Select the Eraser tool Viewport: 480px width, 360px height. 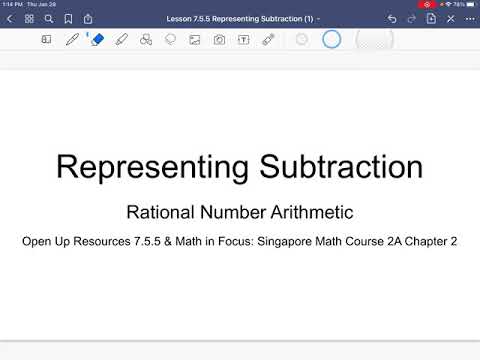(97, 39)
